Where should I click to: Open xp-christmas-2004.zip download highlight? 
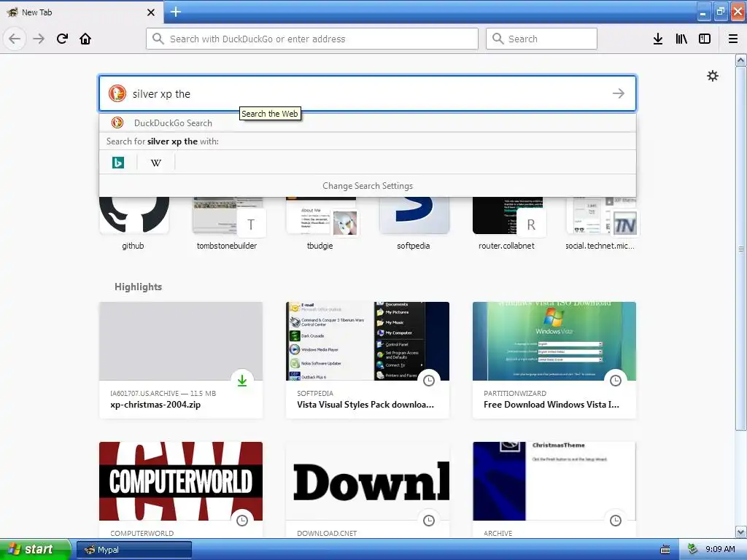pyautogui.click(x=181, y=360)
